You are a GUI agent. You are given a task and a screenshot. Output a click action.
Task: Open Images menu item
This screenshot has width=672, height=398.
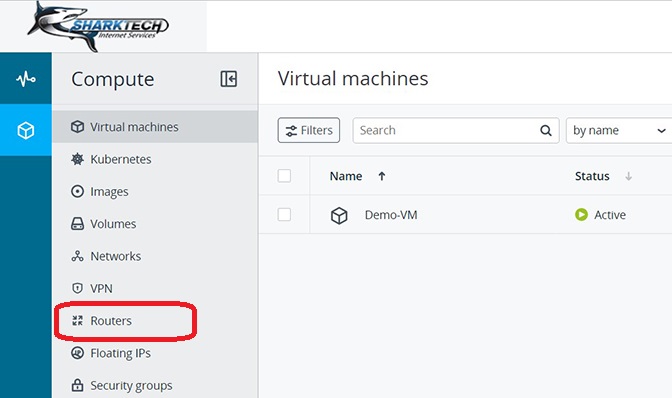coord(155,192)
